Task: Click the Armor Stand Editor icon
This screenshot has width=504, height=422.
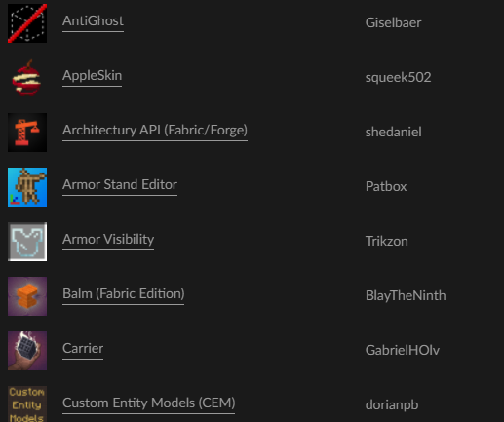Action: [27, 187]
